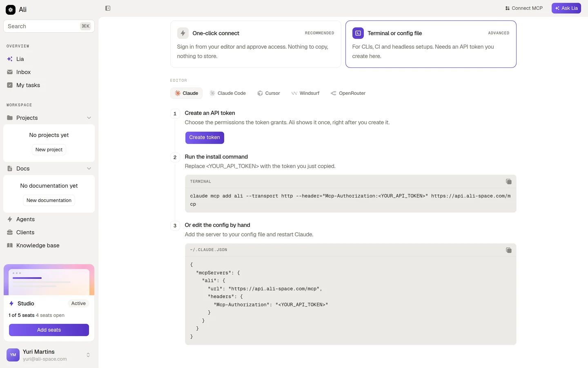Click the Clients icon in sidebar
The width and height of the screenshot is (588, 368).
pyautogui.click(x=10, y=232)
